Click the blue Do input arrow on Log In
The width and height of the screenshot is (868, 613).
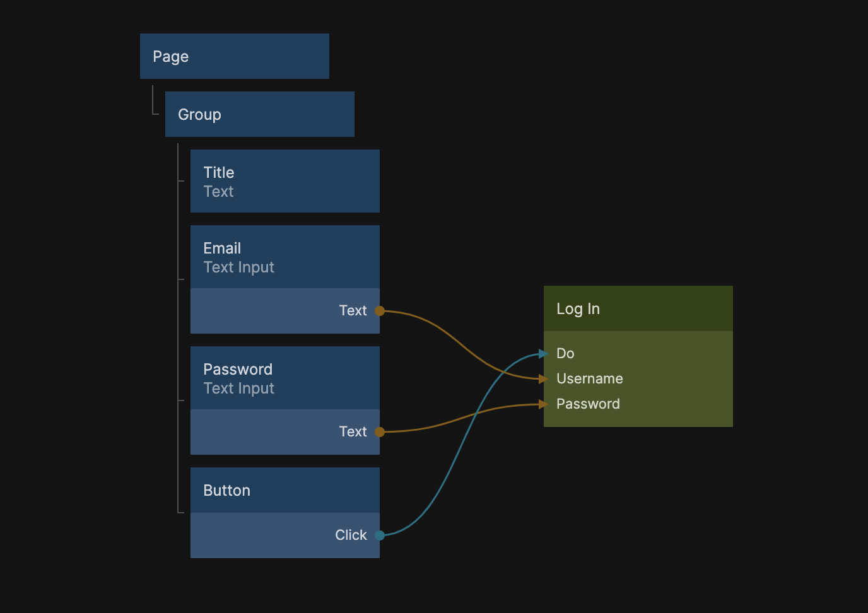[543, 354]
